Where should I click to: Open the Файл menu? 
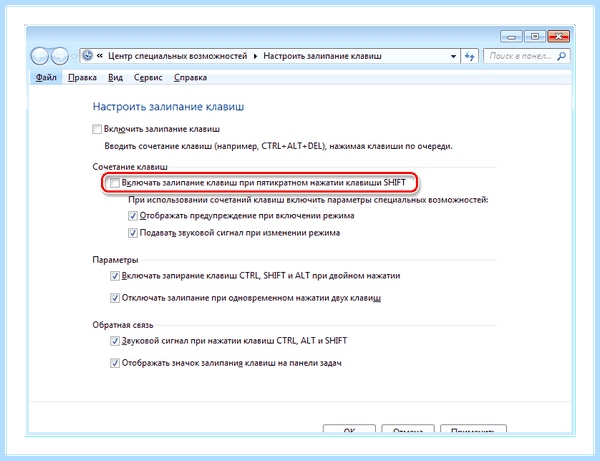tap(46, 78)
